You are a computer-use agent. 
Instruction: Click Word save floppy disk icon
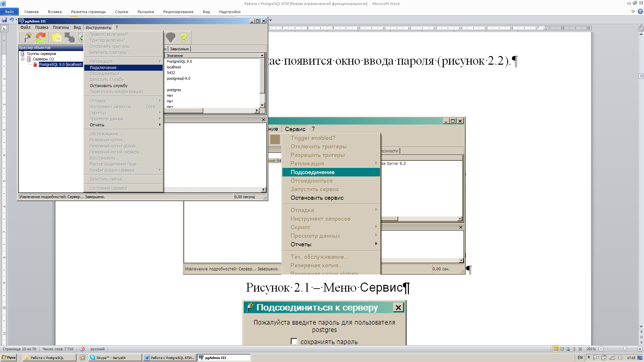click(x=4, y=20)
